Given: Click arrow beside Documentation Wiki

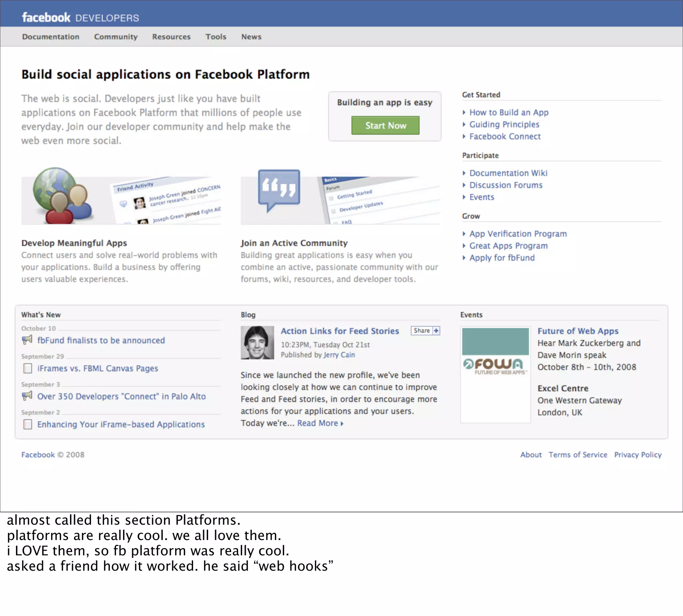Looking at the screenshot, I should click(464, 173).
